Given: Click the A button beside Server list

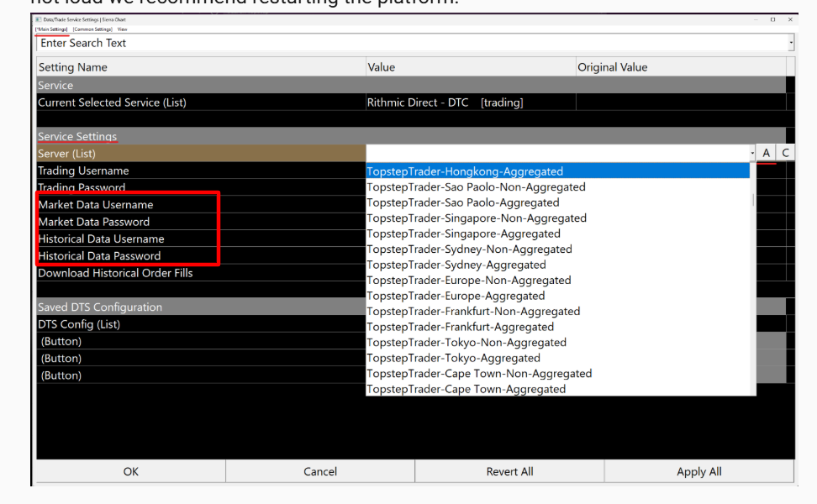Looking at the screenshot, I should (x=766, y=153).
